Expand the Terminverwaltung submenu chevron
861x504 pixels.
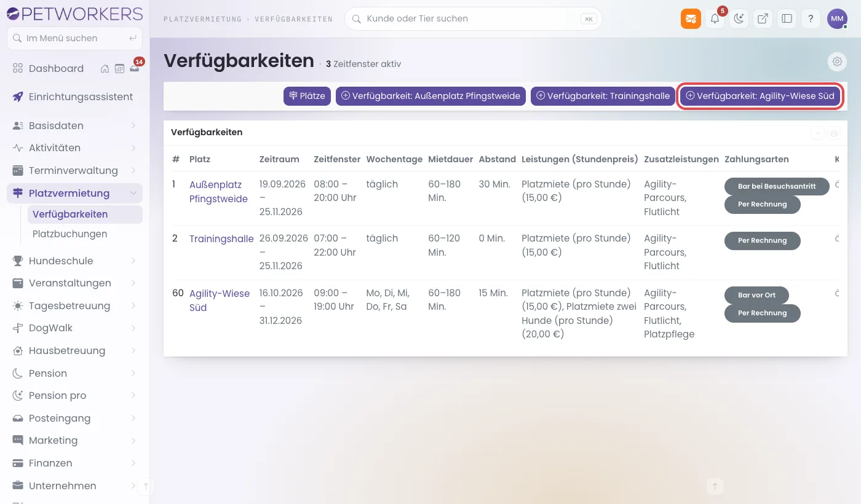(x=133, y=170)
